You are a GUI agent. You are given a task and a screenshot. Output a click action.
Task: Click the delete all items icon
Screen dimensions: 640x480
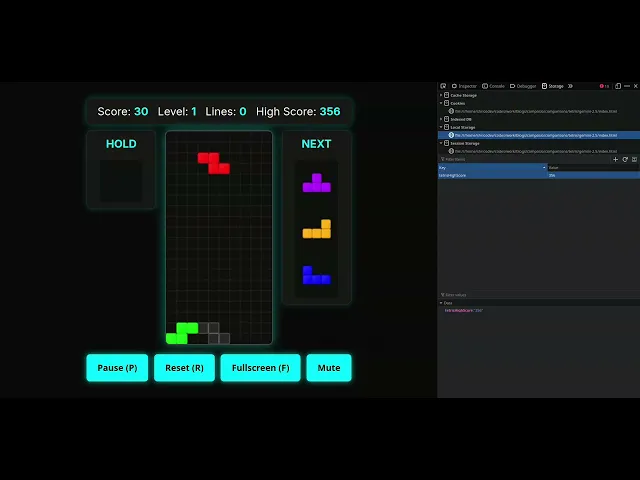pos(634,159)
